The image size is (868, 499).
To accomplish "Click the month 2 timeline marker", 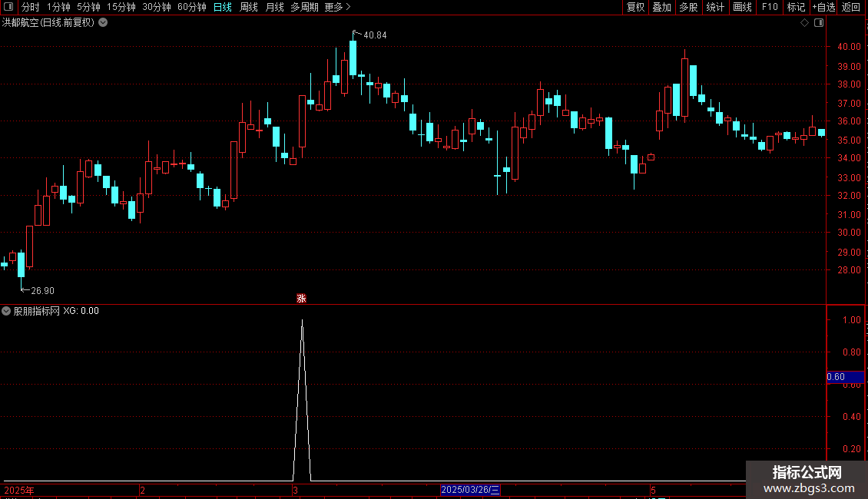I will tap(142, 490).
